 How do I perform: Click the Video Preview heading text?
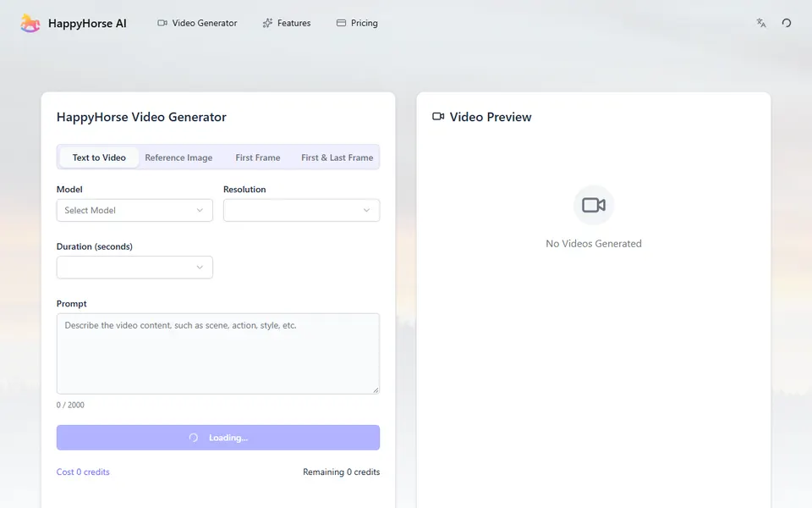pos(491,117)
